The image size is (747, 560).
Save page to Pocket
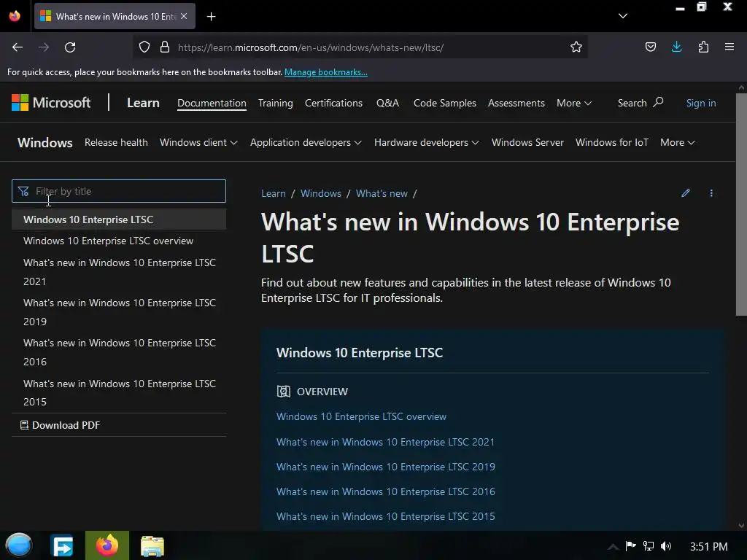coord(650,47)
